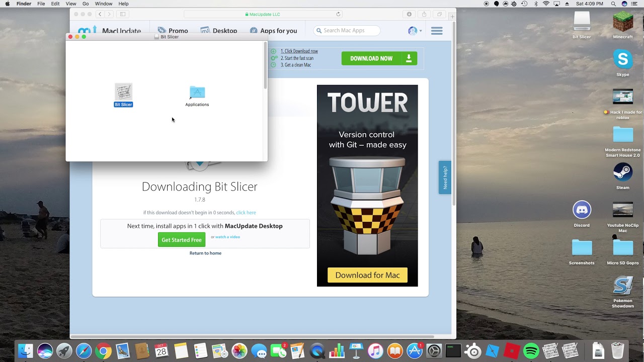
Task: Open the Finder menu
Action: 24,4
